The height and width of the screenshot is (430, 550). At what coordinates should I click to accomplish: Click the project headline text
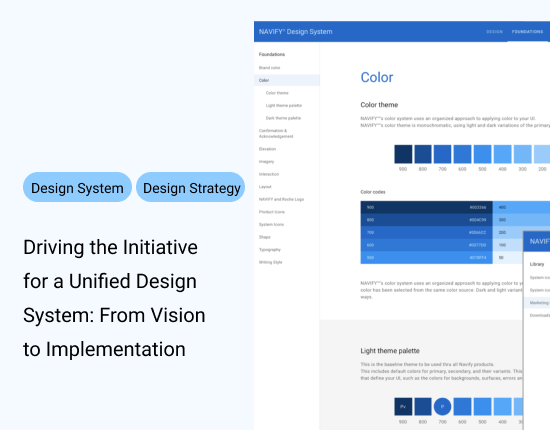[114, 298]
